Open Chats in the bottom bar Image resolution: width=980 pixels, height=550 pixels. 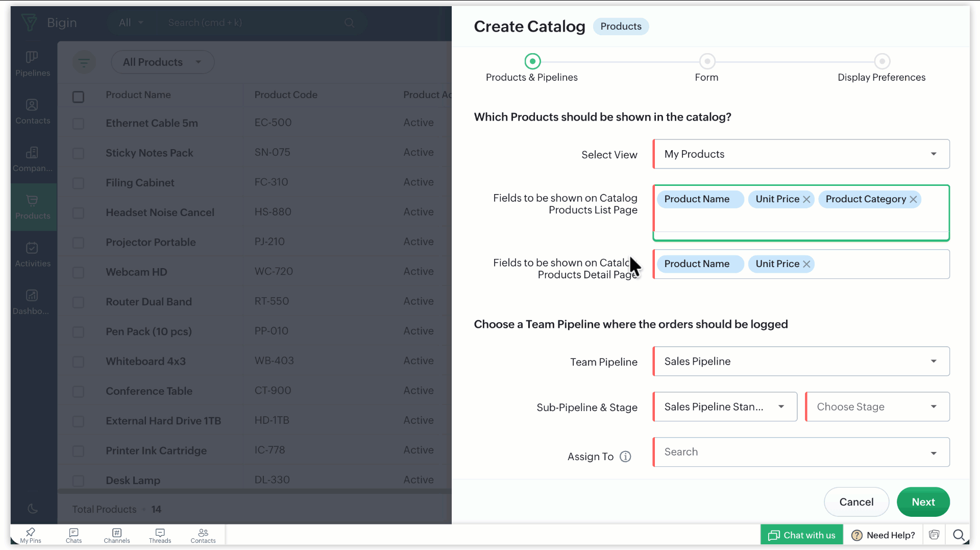[73, 535]
